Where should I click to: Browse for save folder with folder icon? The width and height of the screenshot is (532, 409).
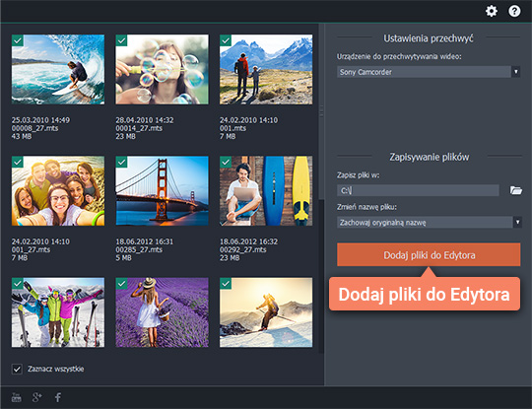pos(516,190)
